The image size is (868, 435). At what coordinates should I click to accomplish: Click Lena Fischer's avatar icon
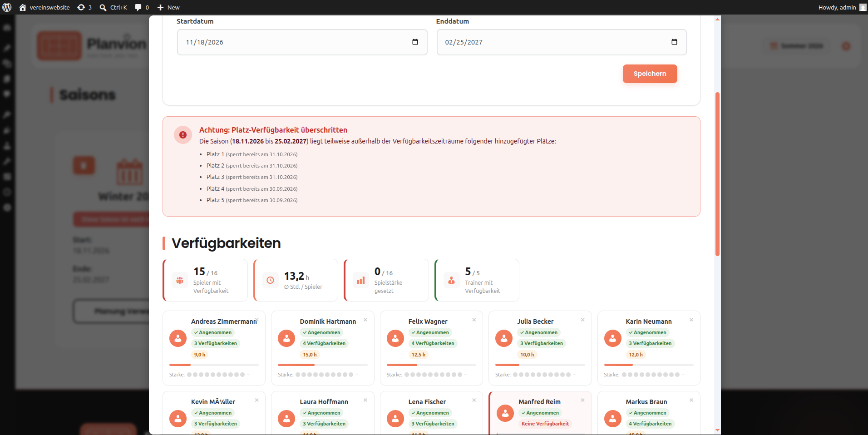click(x=395, y=419)
